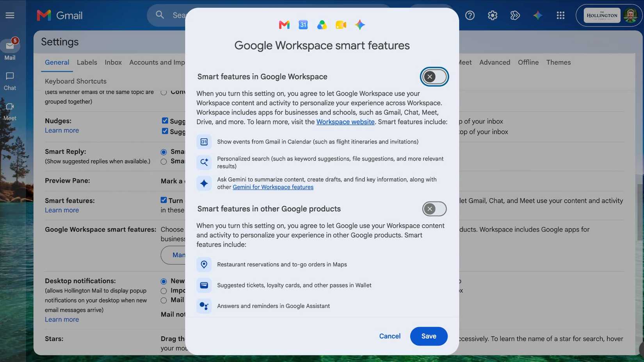Open the Keyboard Shortcuts section
The width and height of the screenshot is (644, 362).
click(x=76, y=81)
